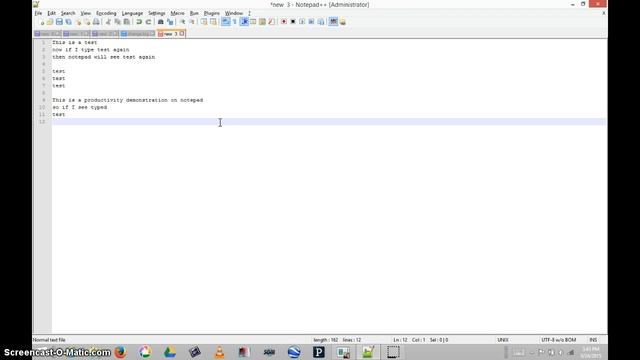Toggle Show all characters toolbar button
The image size is (640, 360).
tap(235, 22)
